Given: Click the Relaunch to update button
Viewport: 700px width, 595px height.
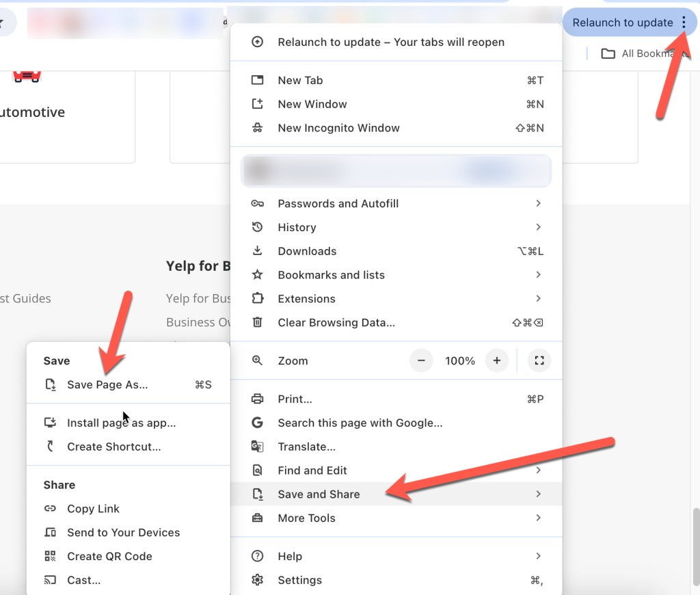Looking at the screenshot, I should (x=623, y=23).
